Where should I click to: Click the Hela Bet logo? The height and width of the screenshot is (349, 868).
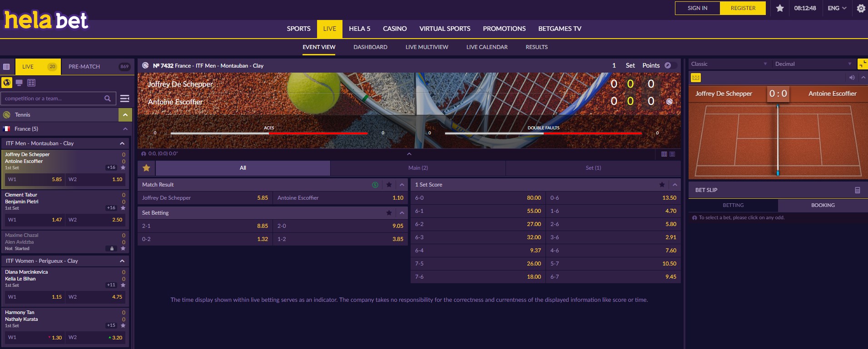(x=46, y=20)
